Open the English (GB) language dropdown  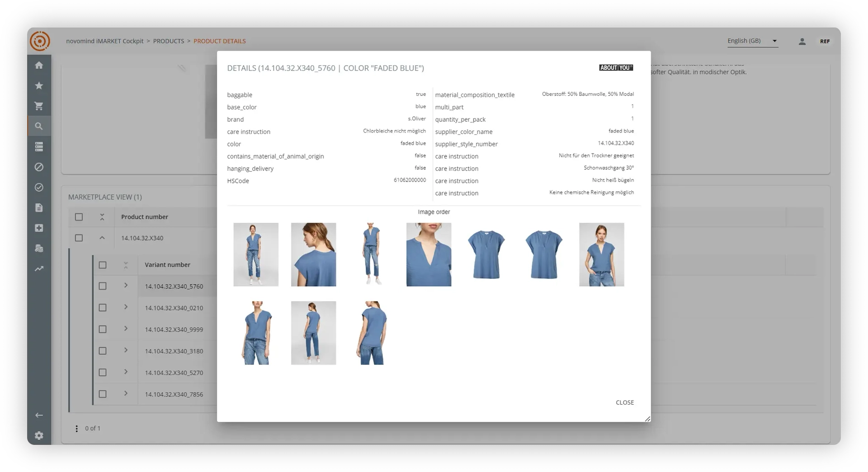pos(752,41)
